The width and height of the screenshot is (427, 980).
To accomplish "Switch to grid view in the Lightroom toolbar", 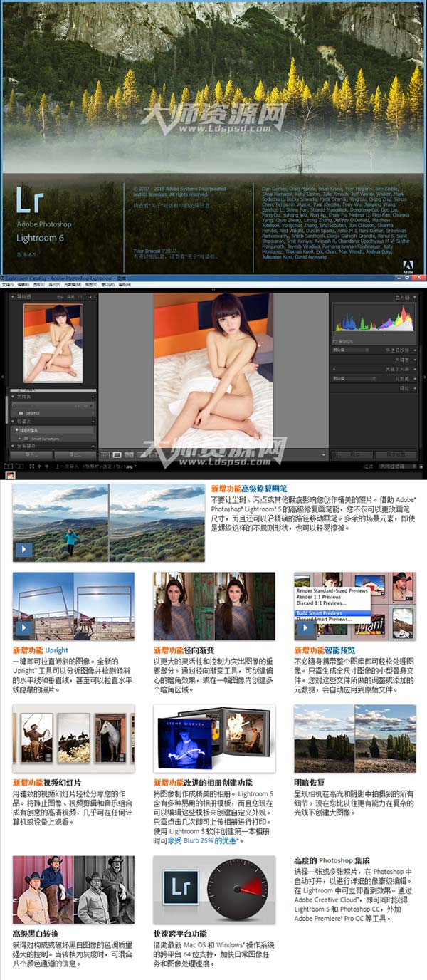I will coord(106,454).
